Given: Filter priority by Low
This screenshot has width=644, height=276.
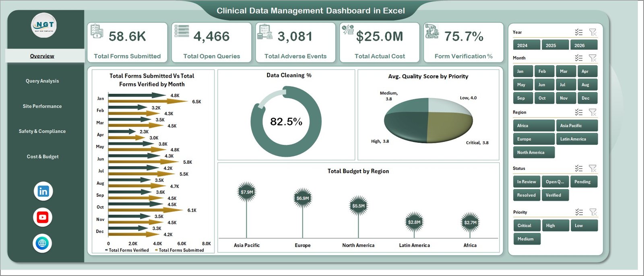Looking at the screenshot, I should 584,225.
